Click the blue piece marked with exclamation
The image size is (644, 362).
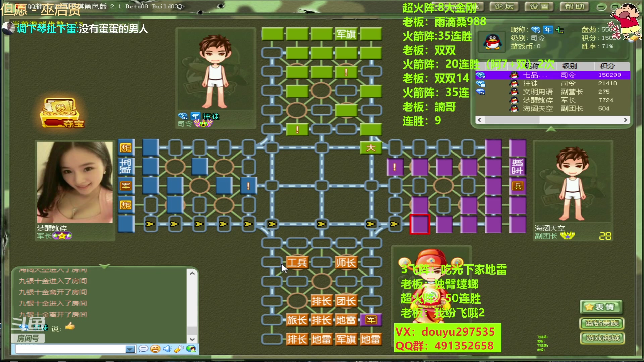click(248, 186)
